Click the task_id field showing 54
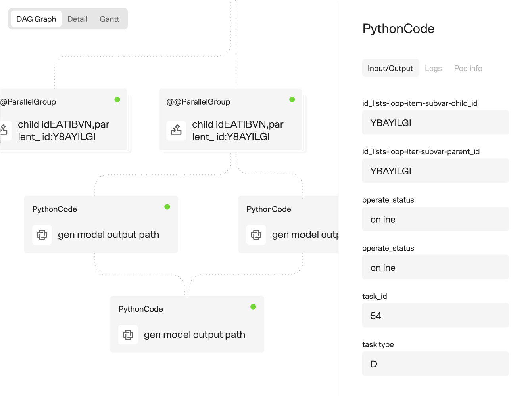The height and width of the screenshot is (396, 532). click(x=435, y=316)
